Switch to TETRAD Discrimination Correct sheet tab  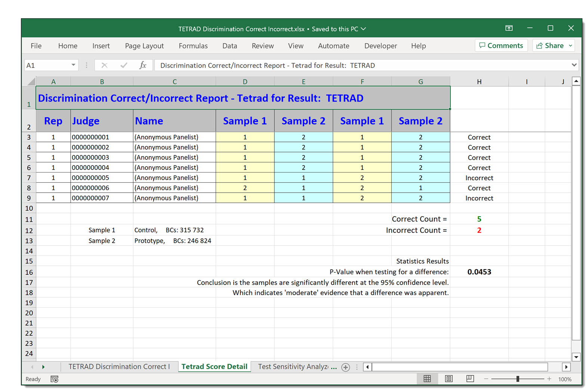119,367
